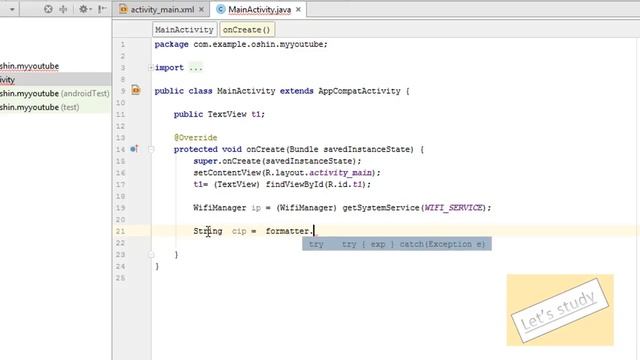The width and height of the screenshot is (640, 360).
Task: Click findViewById in line 17
Action: (x=295, y=184)
